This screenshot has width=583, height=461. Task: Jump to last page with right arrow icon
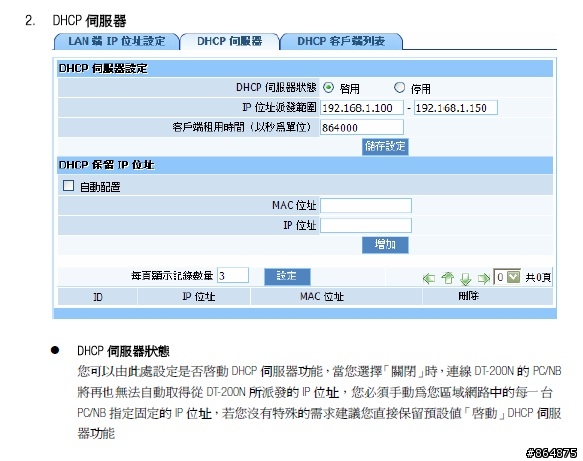coord(484,278)
